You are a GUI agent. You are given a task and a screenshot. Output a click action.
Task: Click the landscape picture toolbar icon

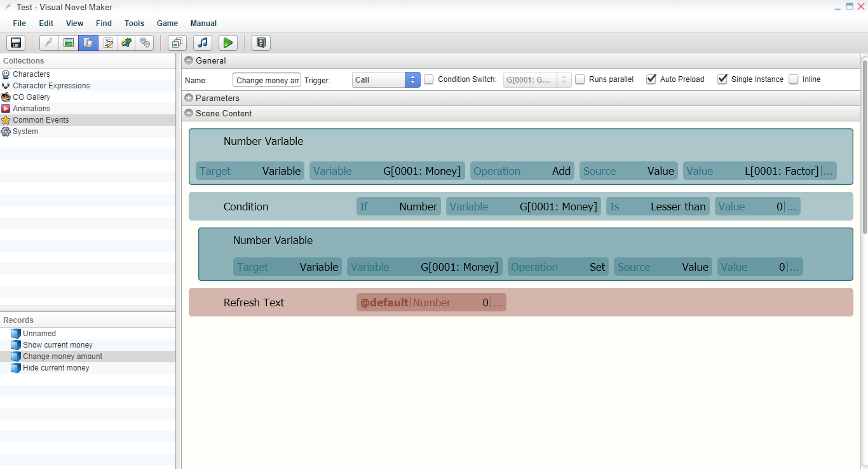69,43
